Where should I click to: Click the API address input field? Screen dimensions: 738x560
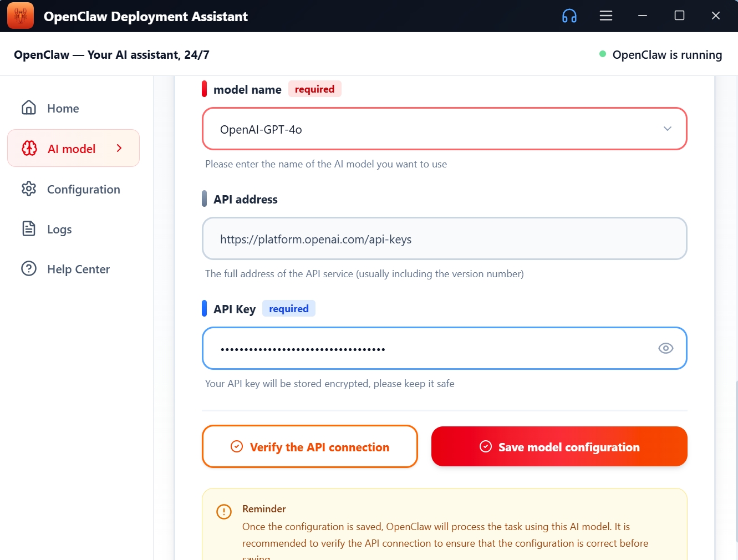click(x=444, y=238)
